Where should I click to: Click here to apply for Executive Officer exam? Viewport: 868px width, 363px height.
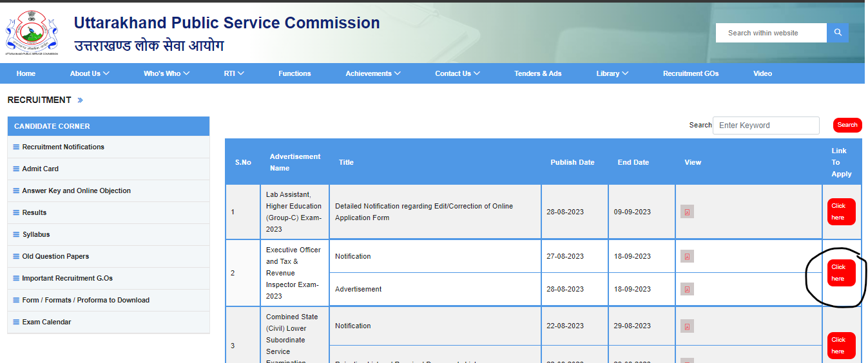click(x=841, y=273)
